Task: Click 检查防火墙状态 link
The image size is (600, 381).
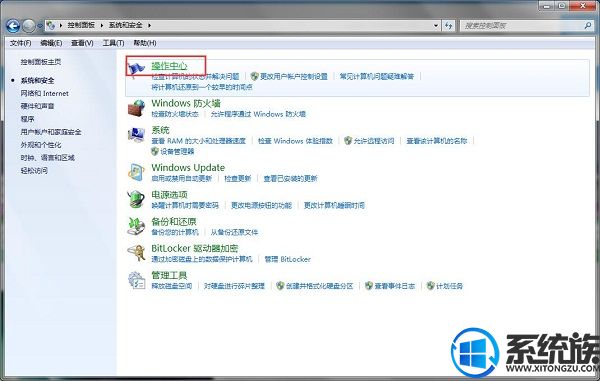Action: tap(175, 114)
